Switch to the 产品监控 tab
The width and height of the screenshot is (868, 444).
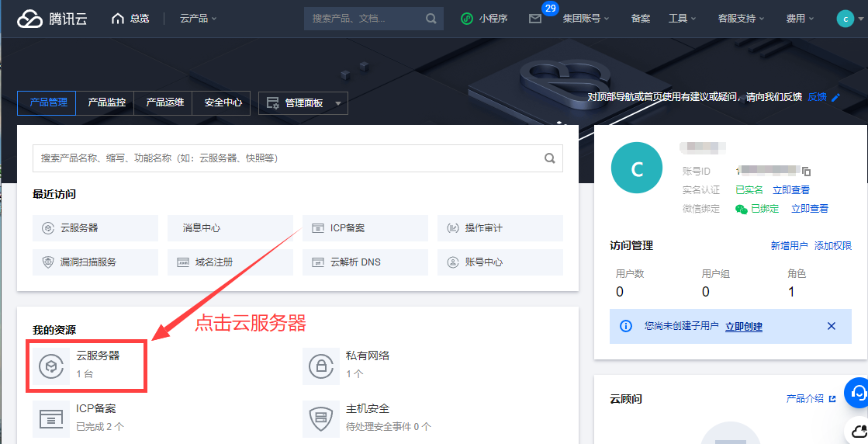pyautogui.click(x=106, y=103)
